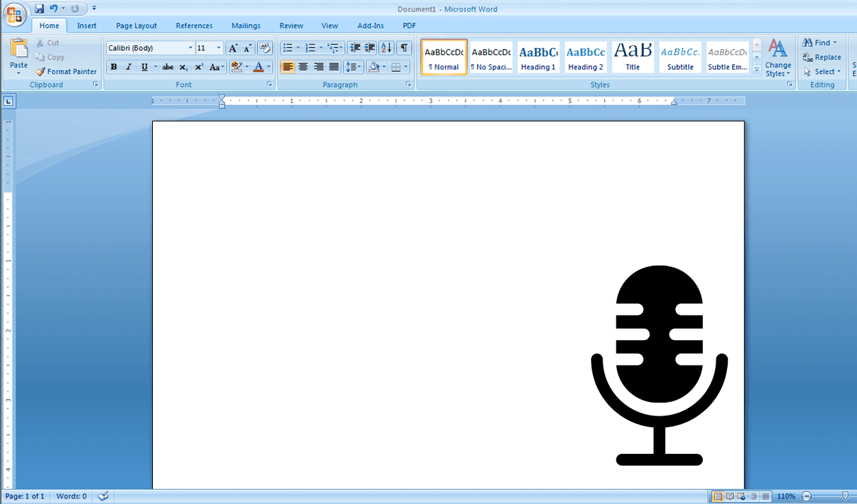Toggle italic formatting on
Viewport: 857px width, 504px height.
(128, 67)
